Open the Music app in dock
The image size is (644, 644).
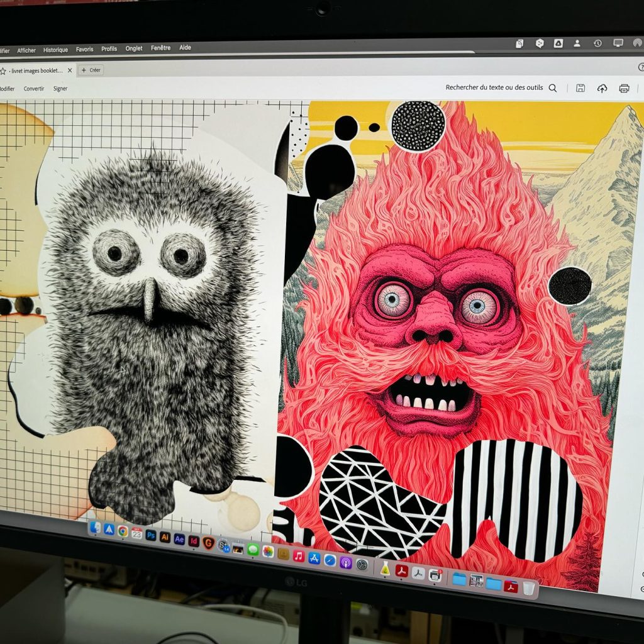coord(299,556)
